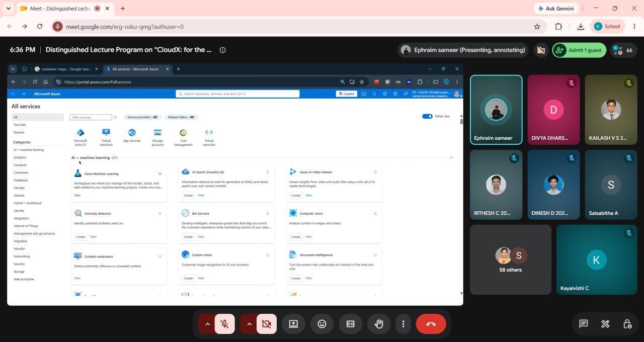Image resolution: width=644 pixels, height=342 pixels.
Task: Toggle camera on in Meet controls
Action: pyautogui.click(x=267, y=324)
